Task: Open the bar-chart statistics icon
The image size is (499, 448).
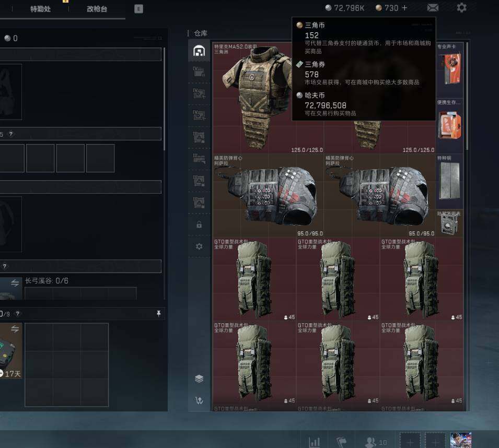Action: click(x=315, y=442)
